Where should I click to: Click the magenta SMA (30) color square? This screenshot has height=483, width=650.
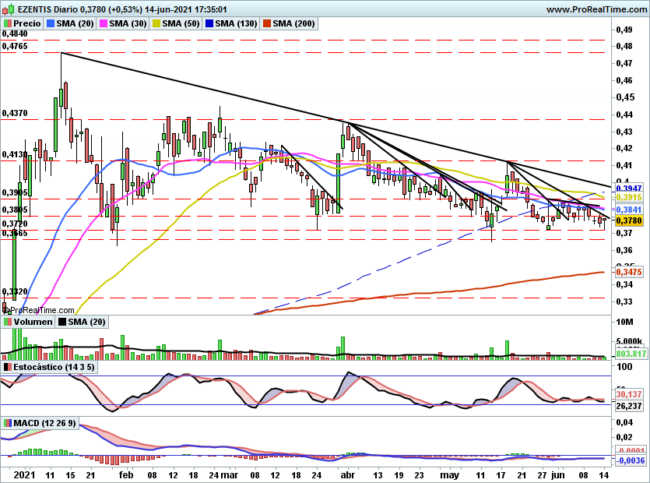(x=104, y=24)
